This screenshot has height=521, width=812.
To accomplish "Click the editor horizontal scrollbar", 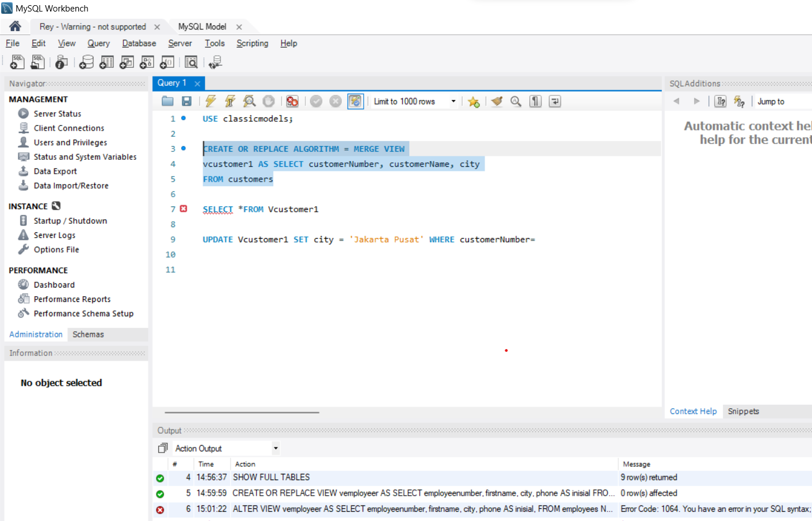I will (x=242, y=412).
